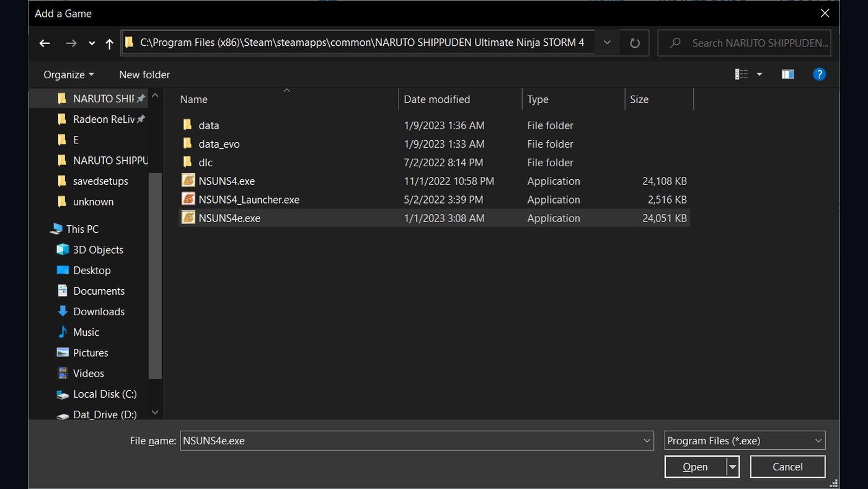Cancel the Add a Game dialog
868x489 pixels.
787,467
